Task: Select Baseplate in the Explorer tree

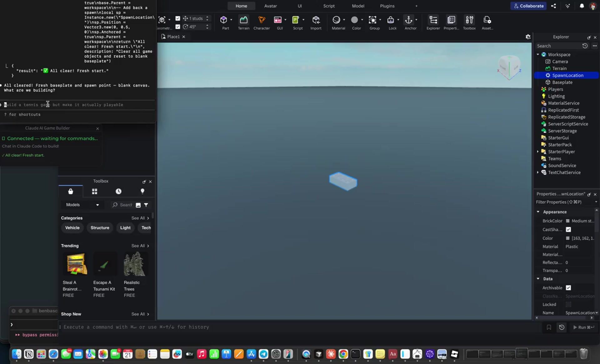Action: point(562,82)
